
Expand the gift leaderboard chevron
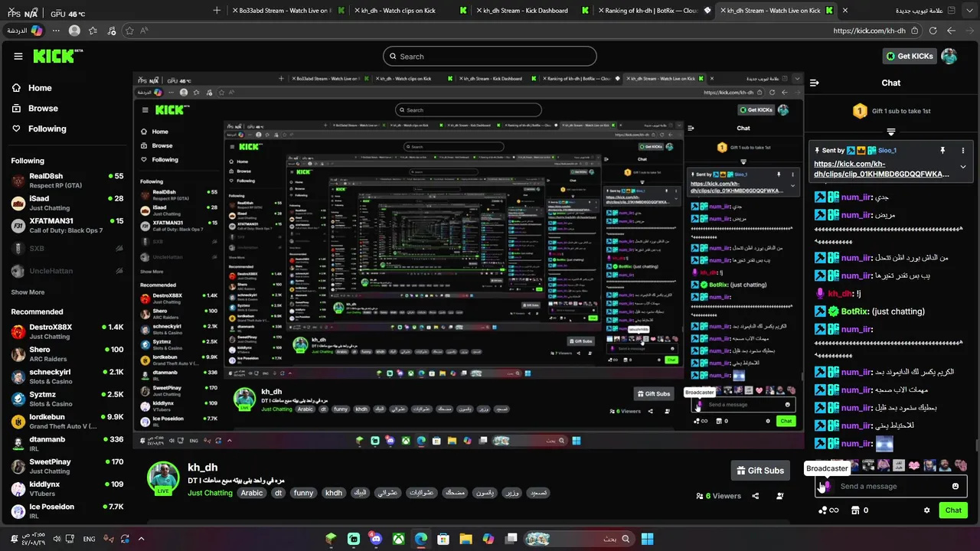click(x=890, y=132)
